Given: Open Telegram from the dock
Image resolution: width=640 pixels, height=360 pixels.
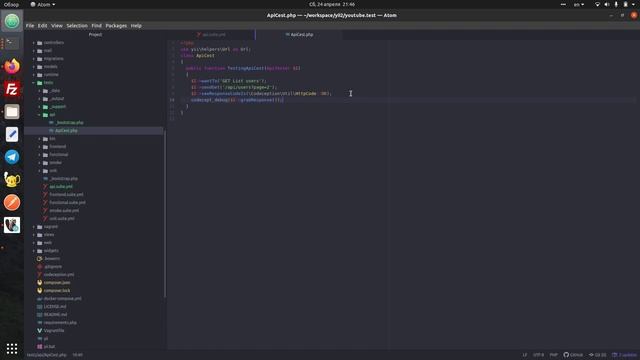Looking at the screenshot, I should [x=12, y=157].
